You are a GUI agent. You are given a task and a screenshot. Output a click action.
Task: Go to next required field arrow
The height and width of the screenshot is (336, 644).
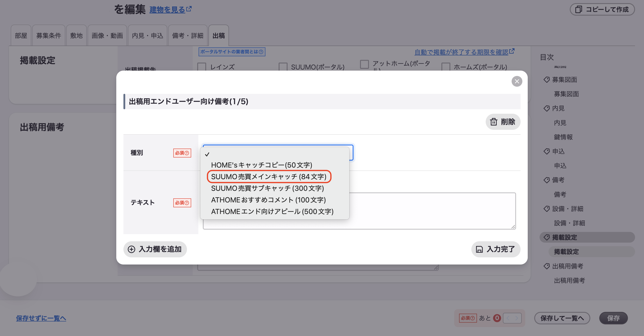click(517, 318)
